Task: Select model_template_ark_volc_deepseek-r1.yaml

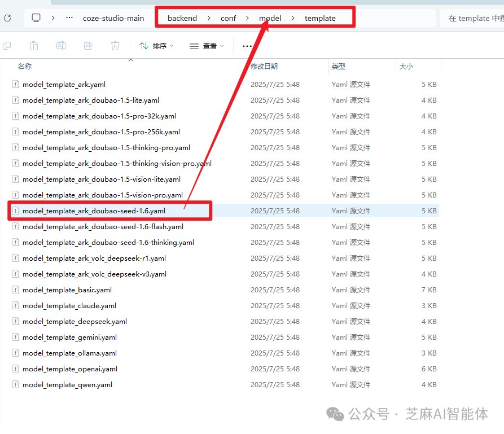Action: (x=94, y=258)
